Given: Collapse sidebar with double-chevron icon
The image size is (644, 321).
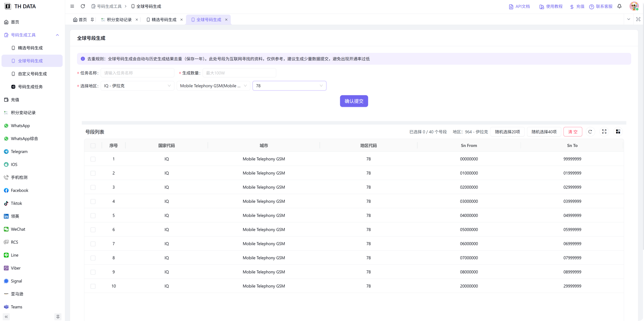Looking at the screenshot, I should (6, 317).
